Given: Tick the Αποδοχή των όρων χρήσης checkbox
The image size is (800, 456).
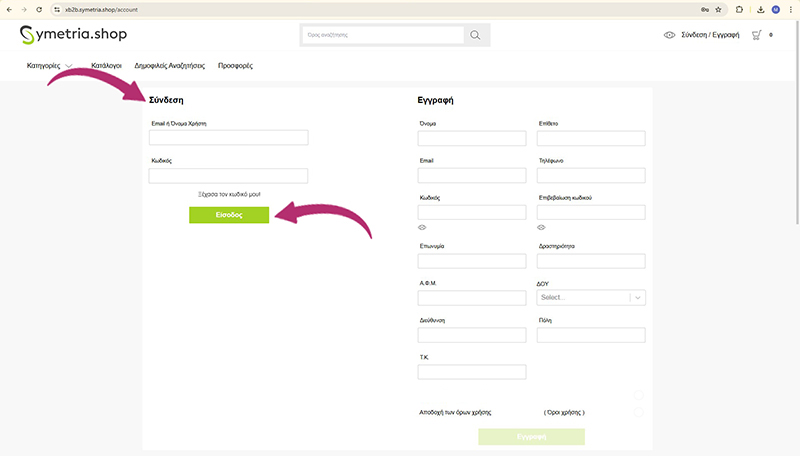Looking at the screenshot, I should [639, 412].
